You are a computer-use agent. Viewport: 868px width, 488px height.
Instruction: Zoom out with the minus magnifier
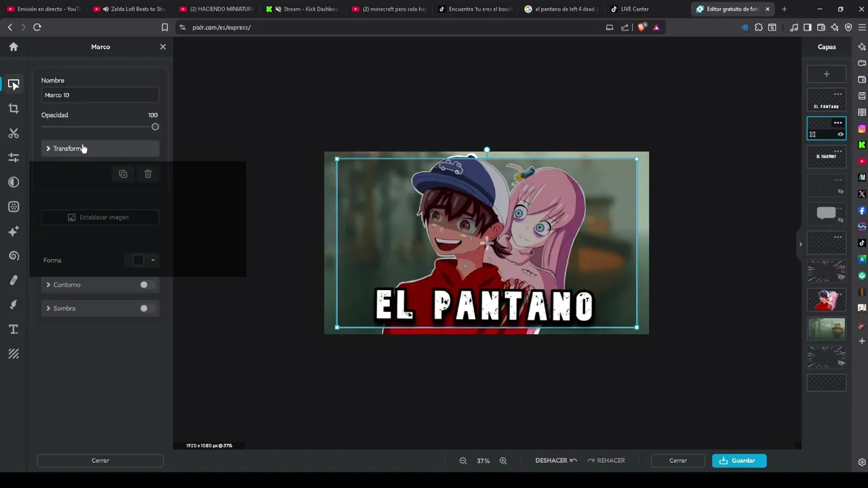[x=463, y=461]
